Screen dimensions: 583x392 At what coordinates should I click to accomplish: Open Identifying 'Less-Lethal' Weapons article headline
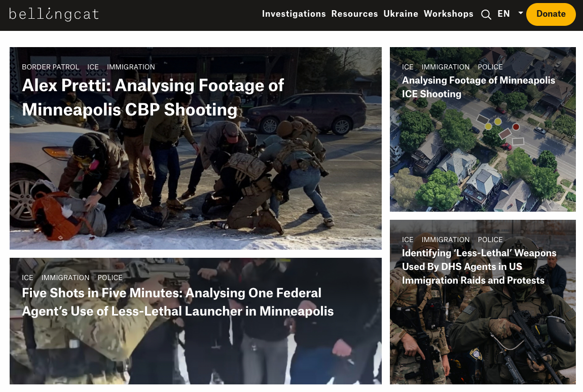pos(479,266)
